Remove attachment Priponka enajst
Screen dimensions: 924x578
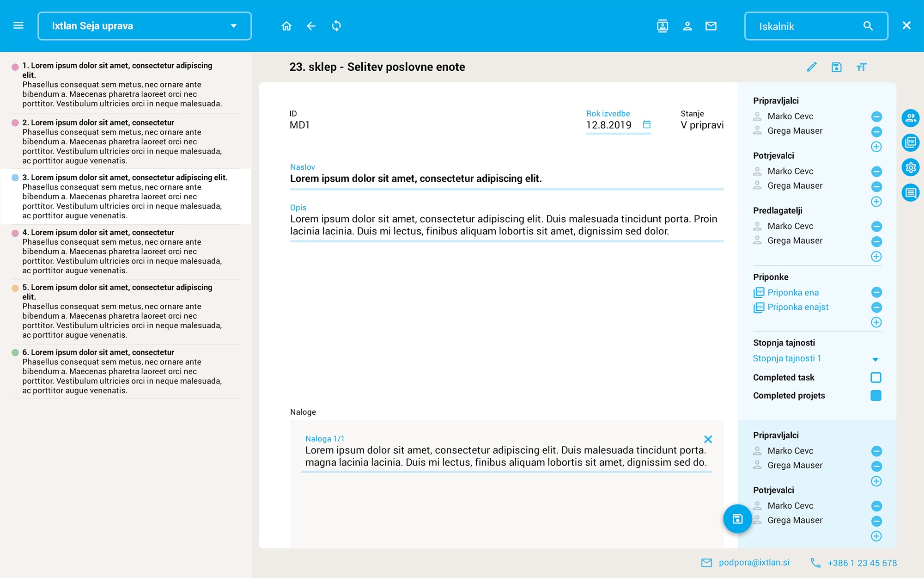point(876,307)
